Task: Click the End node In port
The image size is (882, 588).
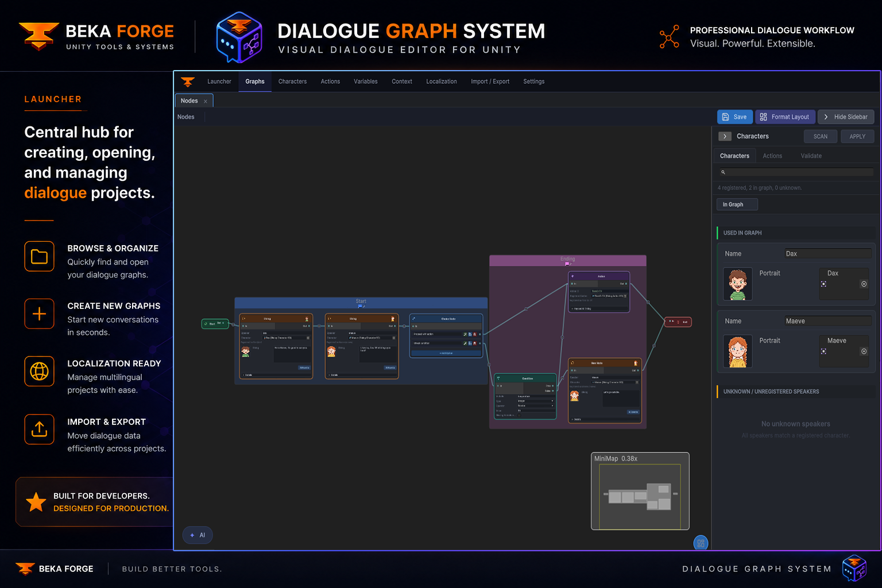Action: (x=670, y=321)
